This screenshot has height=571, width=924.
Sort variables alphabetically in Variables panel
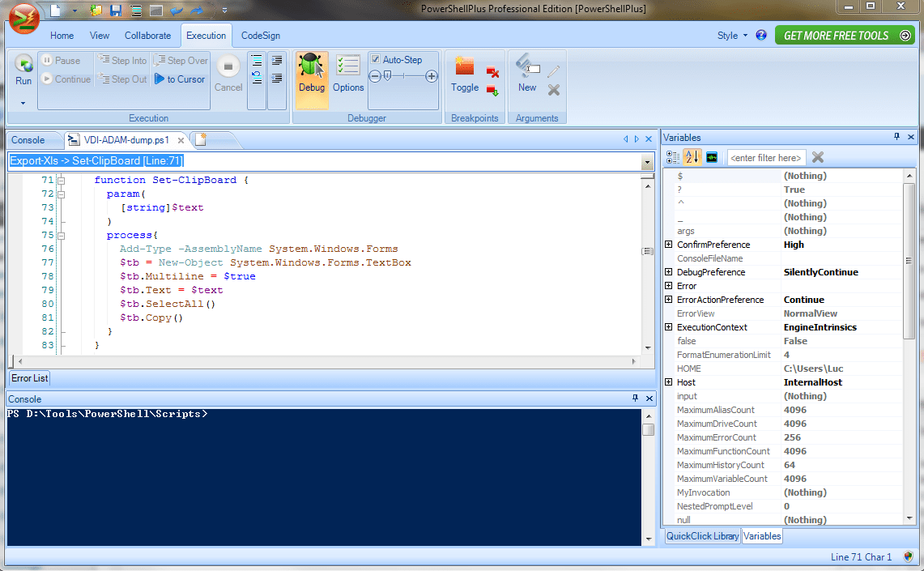[692, 157]
